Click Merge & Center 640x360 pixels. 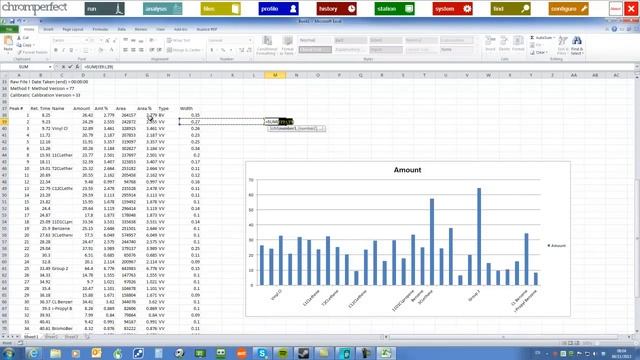coord(184,50)
